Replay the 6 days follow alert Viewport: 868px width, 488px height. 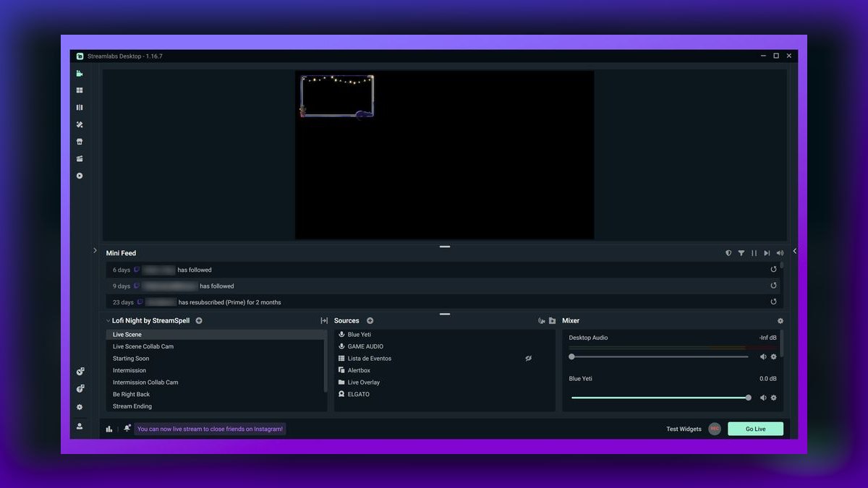click(x=773, y=270)
